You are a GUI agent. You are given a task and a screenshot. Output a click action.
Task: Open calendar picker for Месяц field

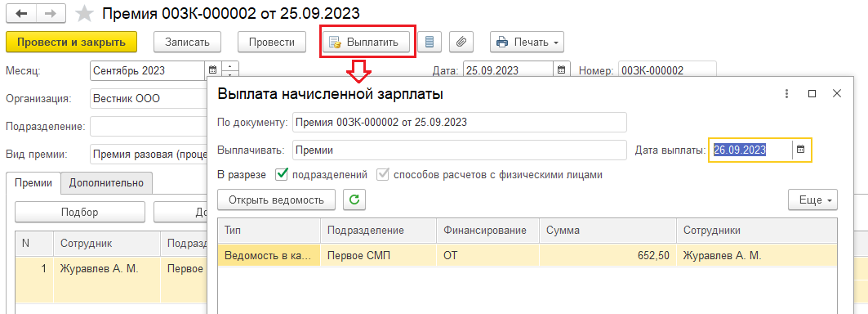[x=212, y=70]
